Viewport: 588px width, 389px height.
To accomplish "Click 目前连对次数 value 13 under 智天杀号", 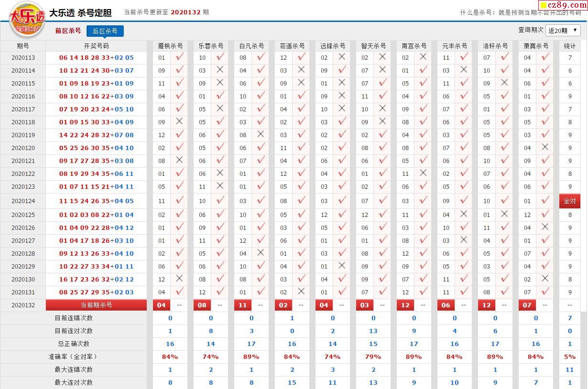I will pos(373,331).
